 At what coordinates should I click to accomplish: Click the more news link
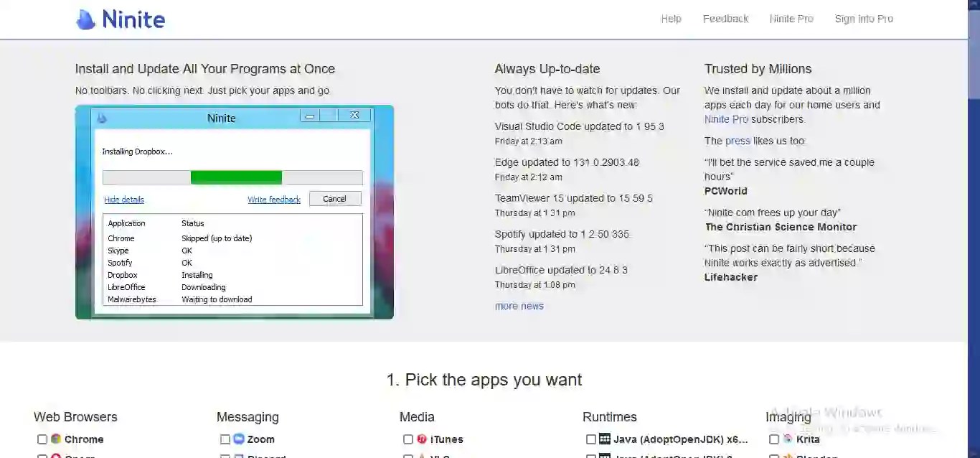(519, 306)
